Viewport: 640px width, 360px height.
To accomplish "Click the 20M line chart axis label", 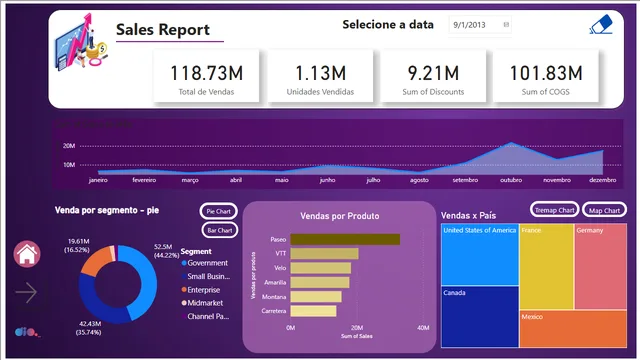I will pyautogui.click(x=69, y=146).
